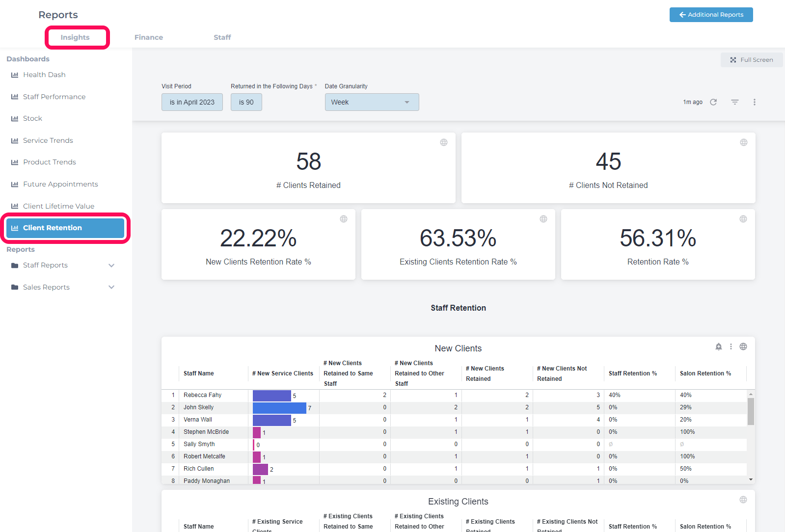Click the New Clients table scrollbar down arrow

(x=750, y=479)
